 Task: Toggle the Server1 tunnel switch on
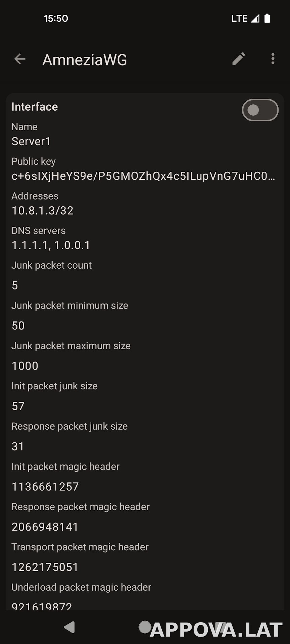[x=260, y=110]
